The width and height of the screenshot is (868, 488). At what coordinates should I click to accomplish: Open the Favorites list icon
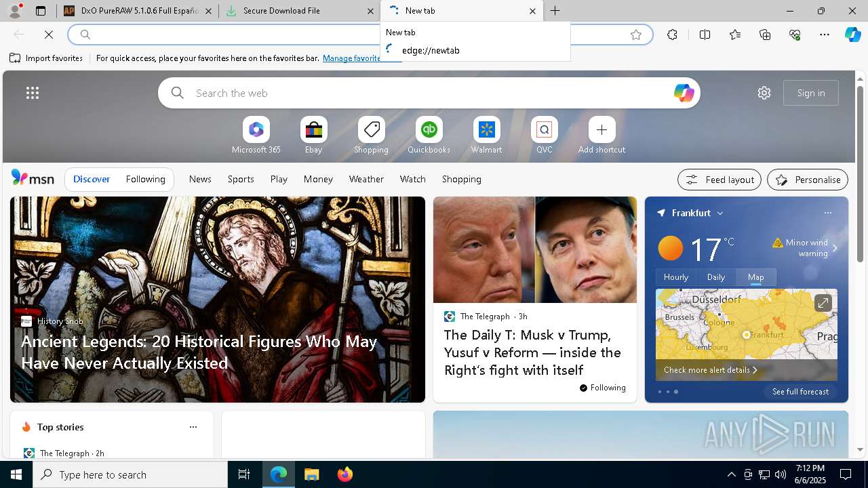pos(735,35)
